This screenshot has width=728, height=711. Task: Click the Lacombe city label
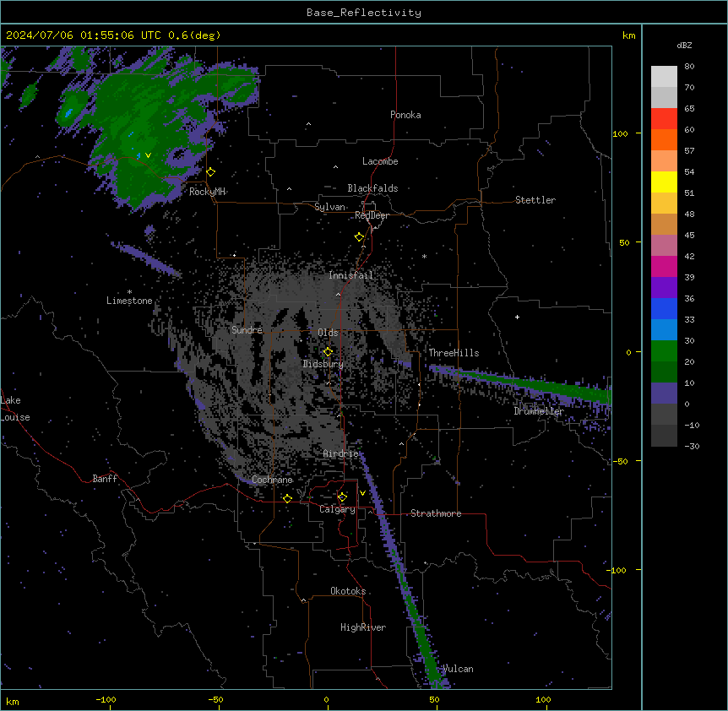click(380, 161)
